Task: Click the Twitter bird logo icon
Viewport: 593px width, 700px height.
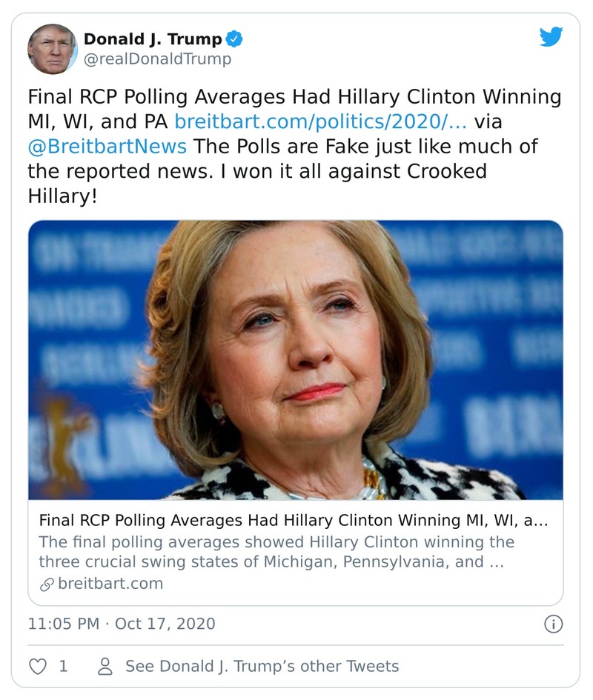Action: coord(551,38)
